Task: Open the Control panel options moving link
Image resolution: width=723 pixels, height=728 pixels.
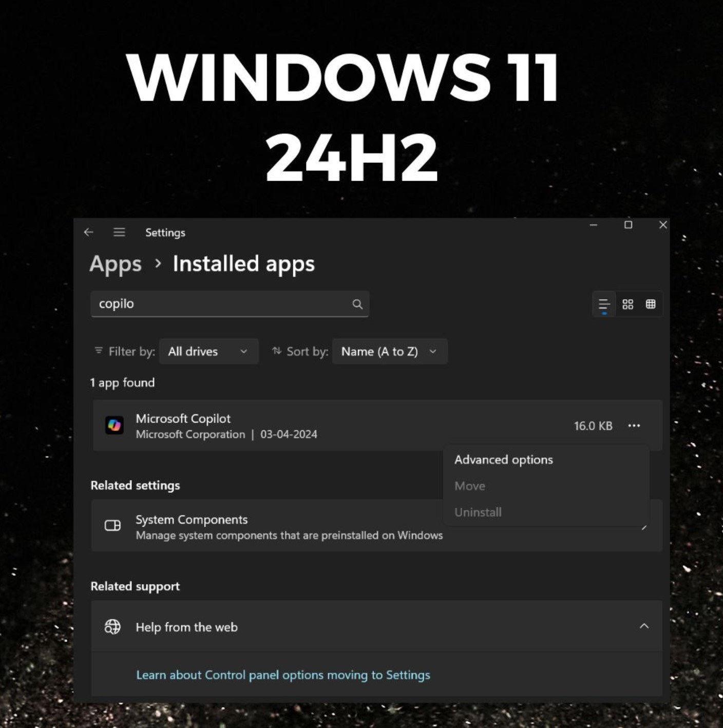Action: point(282,675)
